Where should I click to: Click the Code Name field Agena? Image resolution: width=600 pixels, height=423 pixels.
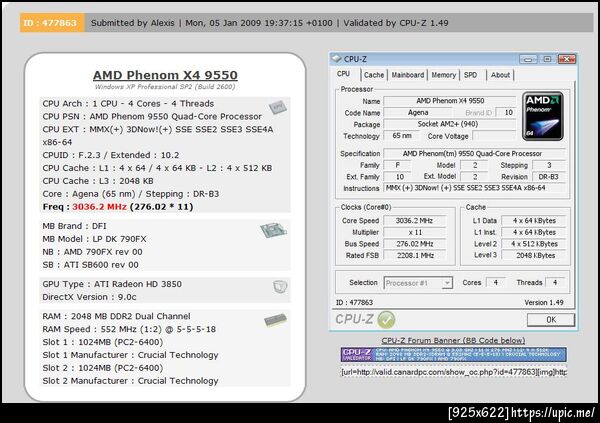tap(418, 113)
